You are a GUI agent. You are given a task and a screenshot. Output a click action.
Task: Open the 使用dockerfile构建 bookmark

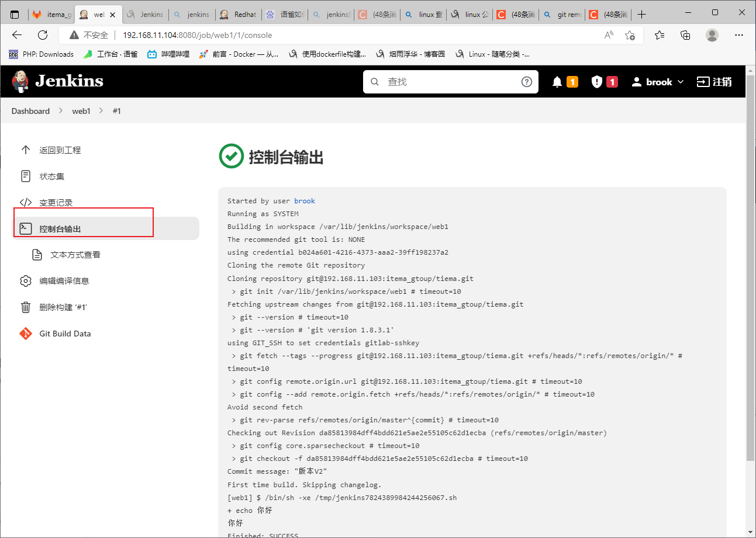327,54
